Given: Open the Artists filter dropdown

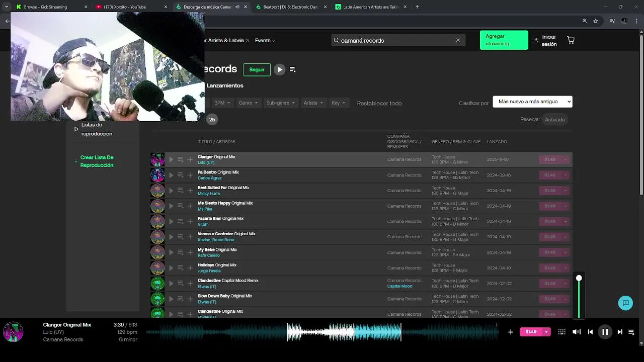Looking at the screenshot, I should point(313,103).
